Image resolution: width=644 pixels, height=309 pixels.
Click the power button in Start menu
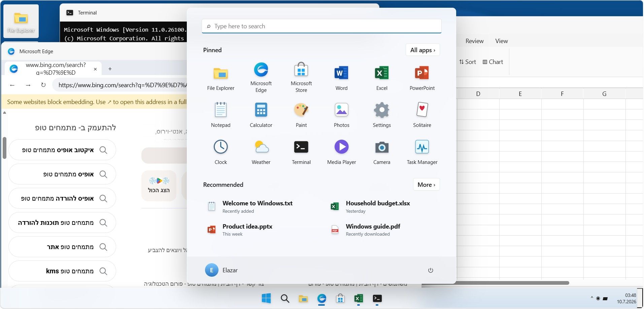click(431, 270)
